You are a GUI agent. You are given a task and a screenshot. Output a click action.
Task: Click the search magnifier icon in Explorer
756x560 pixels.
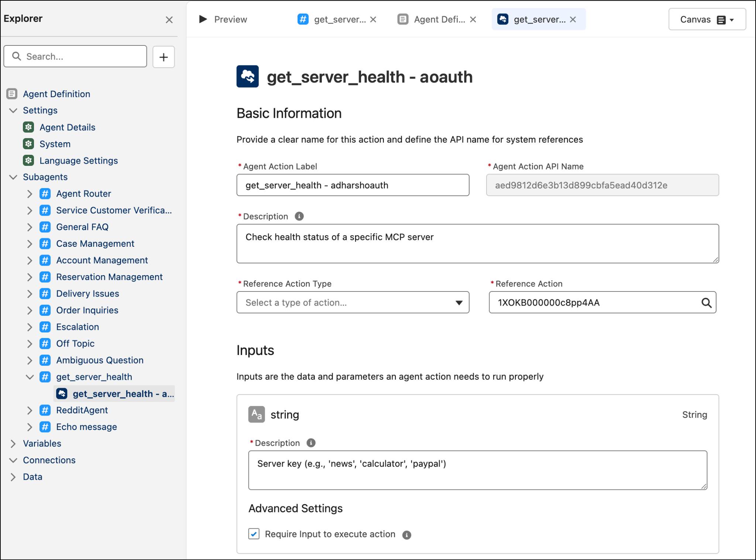point(17,56)
